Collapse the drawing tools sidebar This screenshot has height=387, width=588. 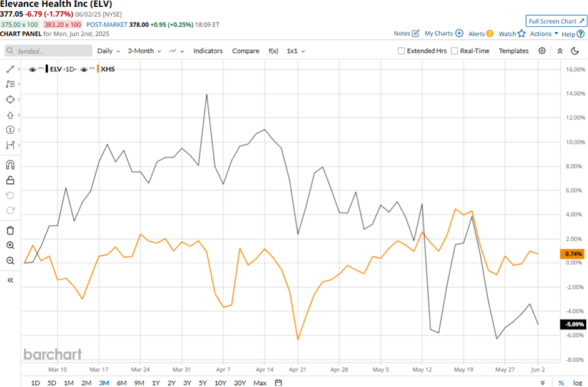(10, 280)
